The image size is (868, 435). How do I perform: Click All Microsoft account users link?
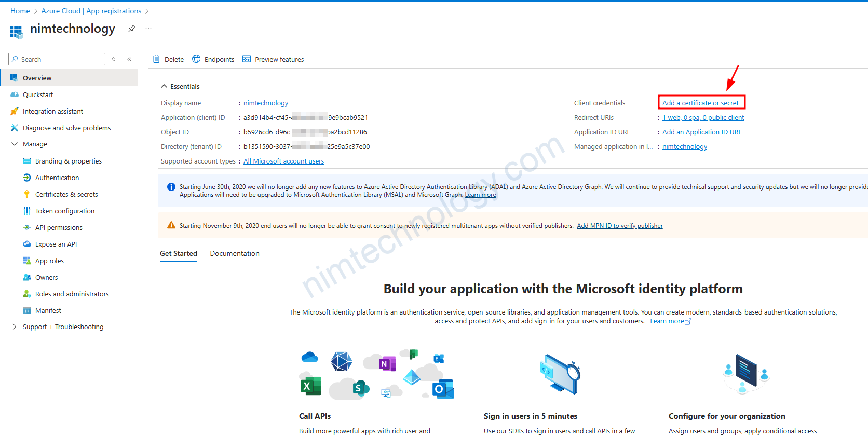coord(283,161)
